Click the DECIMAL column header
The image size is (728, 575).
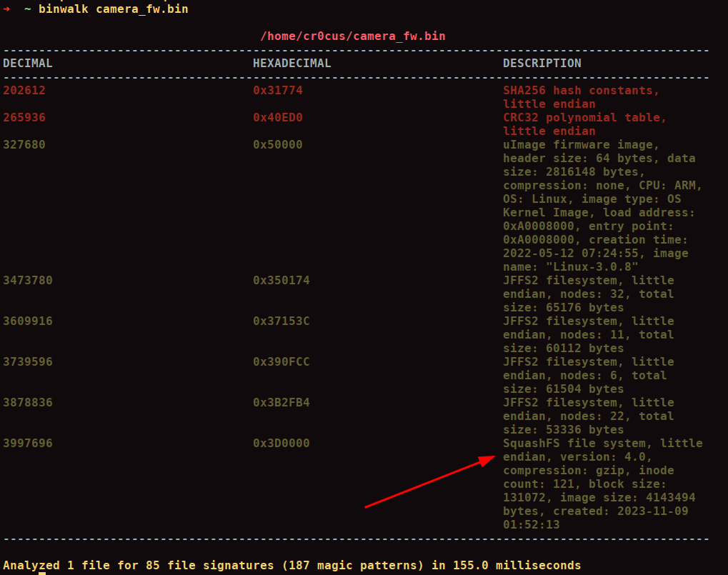28,63
